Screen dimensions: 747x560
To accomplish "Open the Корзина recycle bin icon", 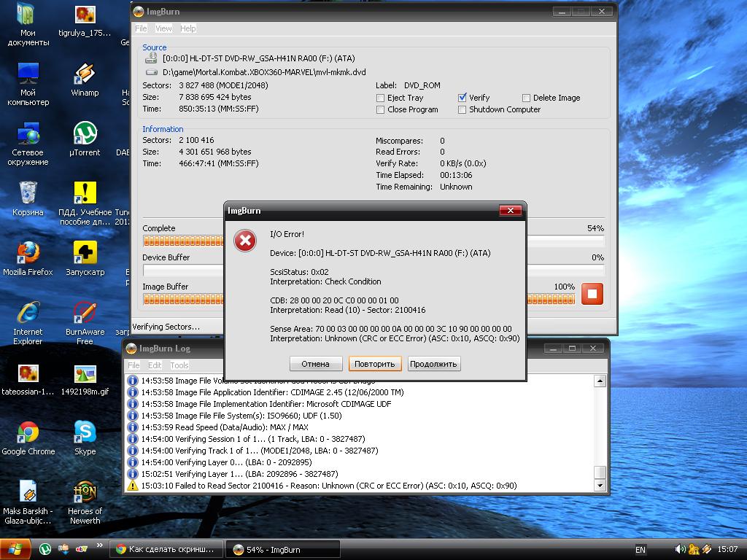I will [x=28, y=200].
